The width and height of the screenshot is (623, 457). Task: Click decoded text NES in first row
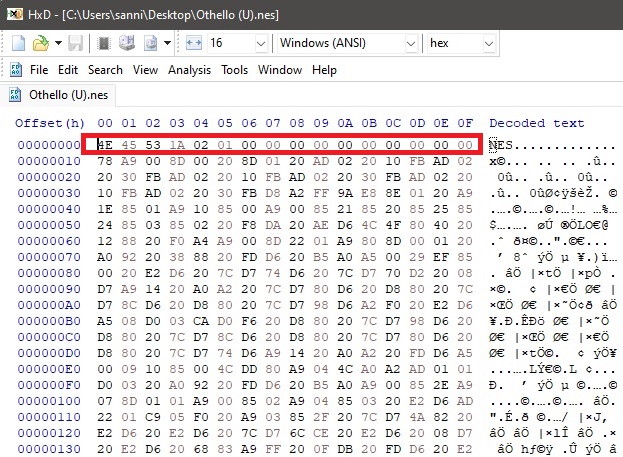click(501, 145)
